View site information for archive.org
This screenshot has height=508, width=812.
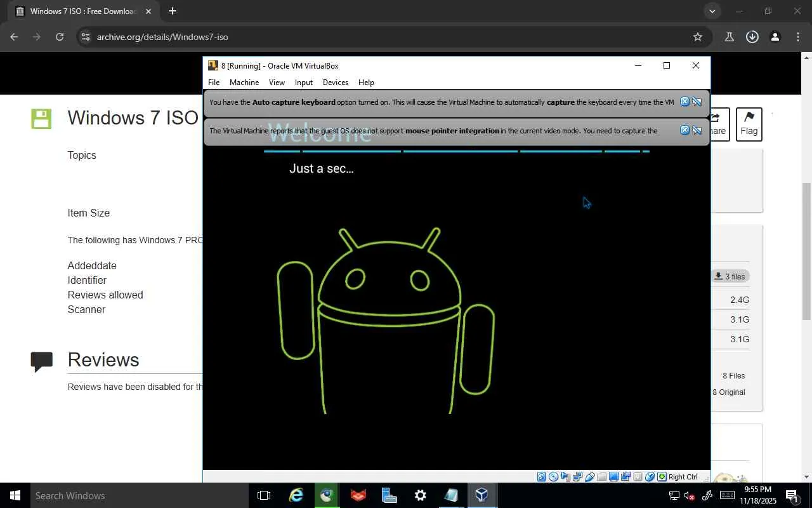pyautogui.click(x=85, y=37)
